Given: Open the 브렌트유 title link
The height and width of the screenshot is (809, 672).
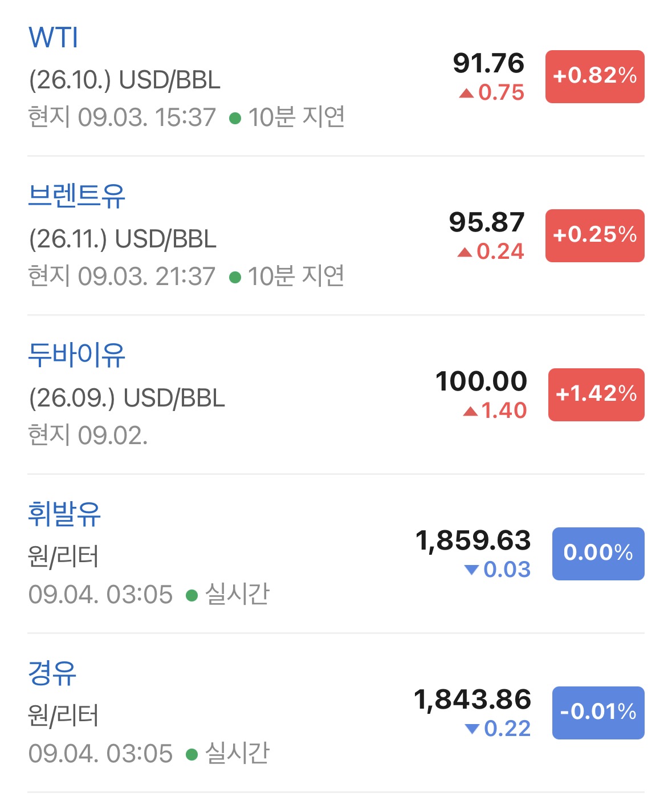Looking at the screenshot, I should point(76,196).
